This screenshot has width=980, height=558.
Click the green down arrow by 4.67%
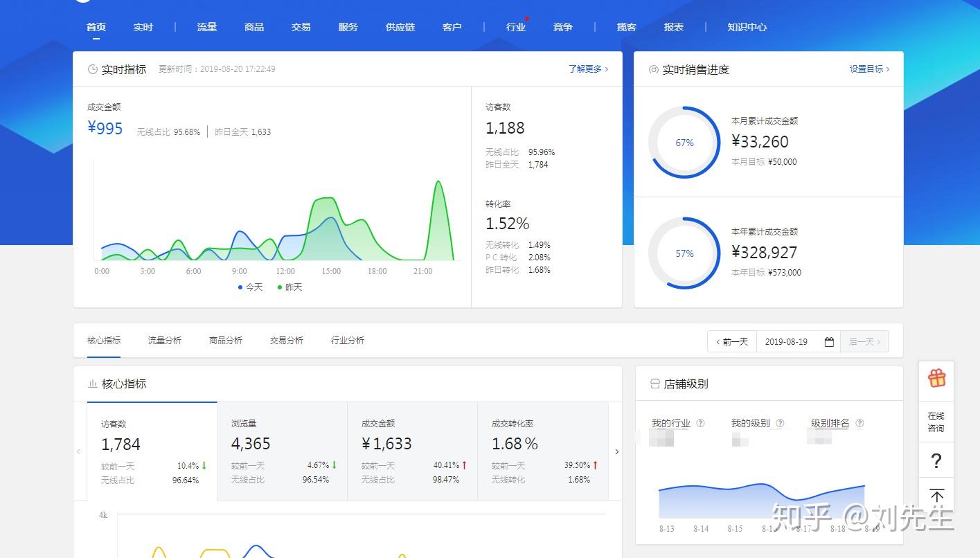[335, 465]
